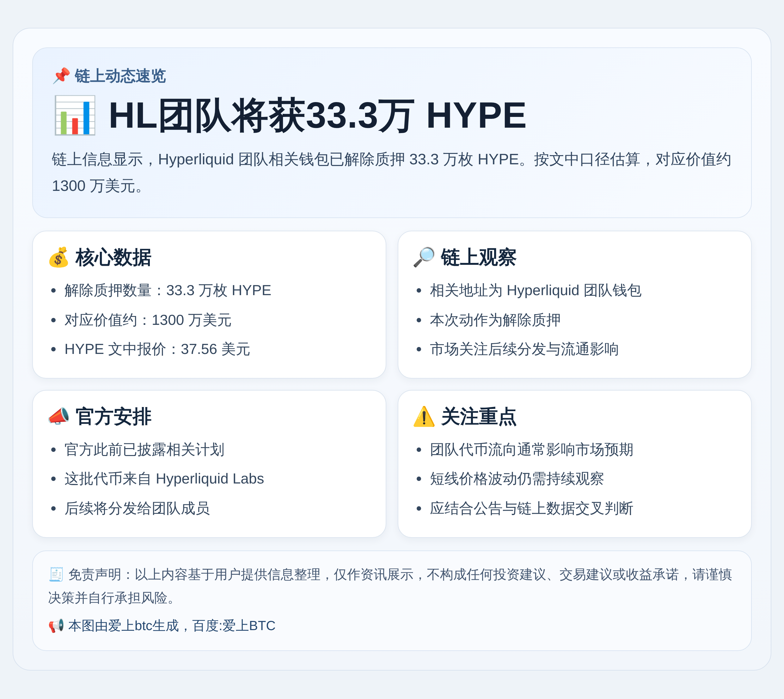The height and width of the screenshot is (699, 784).
Task: Click the pushpin icon beside 链上动态速览
Action: pyautogui.click(x=61, y=76)
